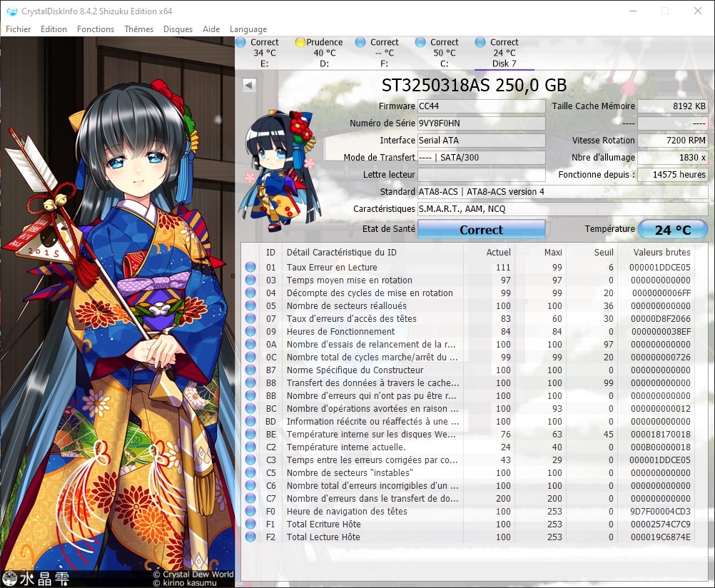Click the empty Lettre lecteur field
This screenshot has height=588, width=715.
[481, 175]
